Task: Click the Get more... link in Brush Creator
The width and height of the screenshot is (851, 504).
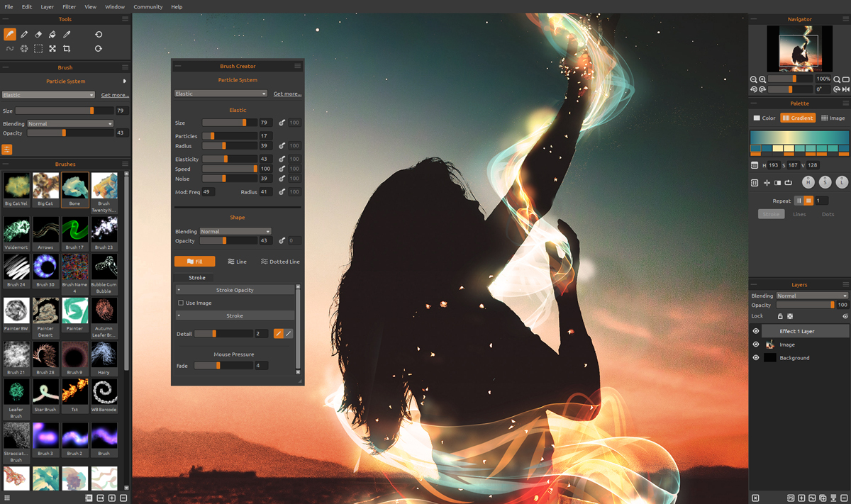Action: (x=287, y=94)
